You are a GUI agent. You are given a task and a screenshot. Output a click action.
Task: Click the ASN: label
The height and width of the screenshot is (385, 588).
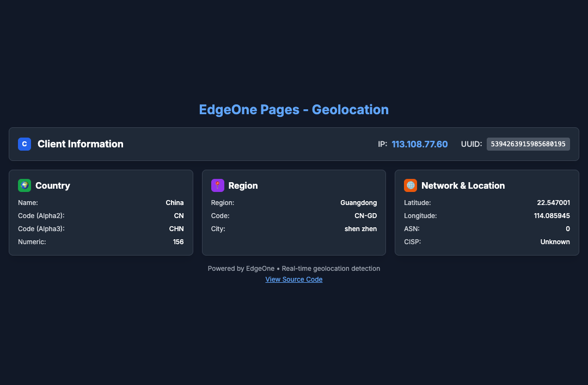click(x=412, y=229)
